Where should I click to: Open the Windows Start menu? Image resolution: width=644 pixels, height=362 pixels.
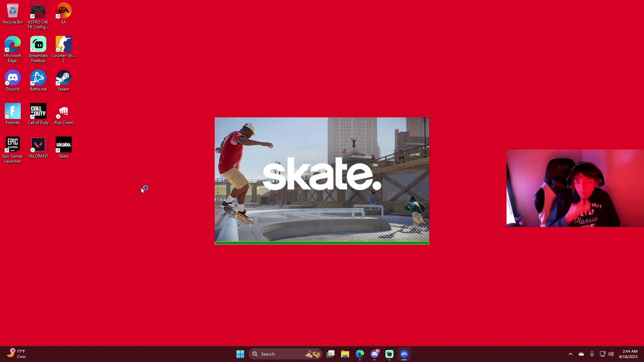(240, 354)
